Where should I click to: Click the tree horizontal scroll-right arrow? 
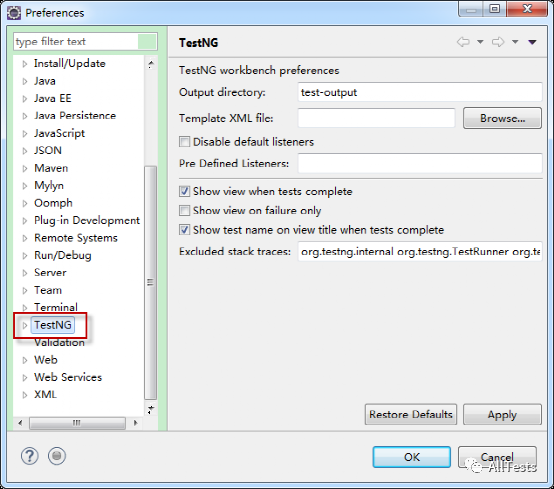coord(135,423)
